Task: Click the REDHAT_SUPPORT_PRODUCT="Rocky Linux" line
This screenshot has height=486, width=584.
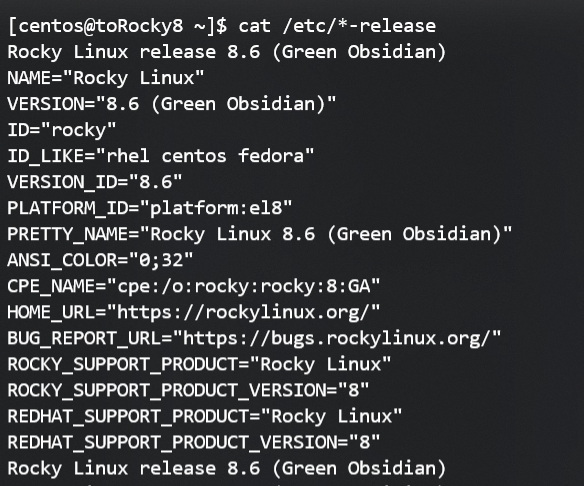Action: [205, 416]
